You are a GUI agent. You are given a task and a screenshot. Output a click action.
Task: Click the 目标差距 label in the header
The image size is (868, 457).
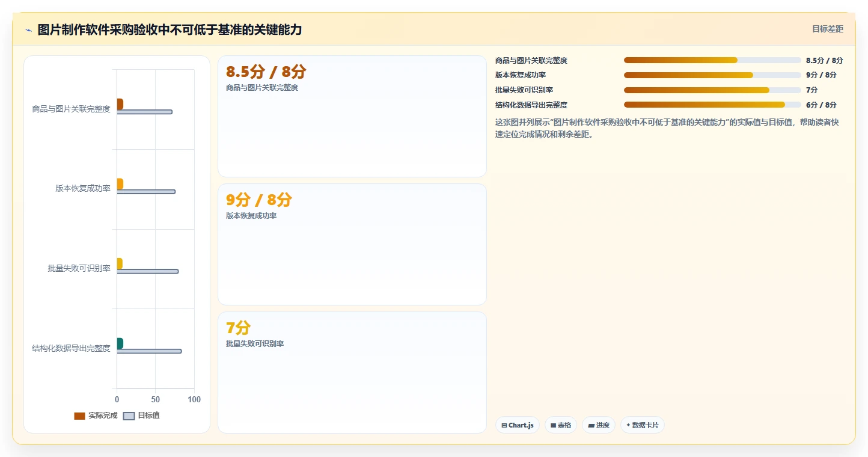(828, 29)
